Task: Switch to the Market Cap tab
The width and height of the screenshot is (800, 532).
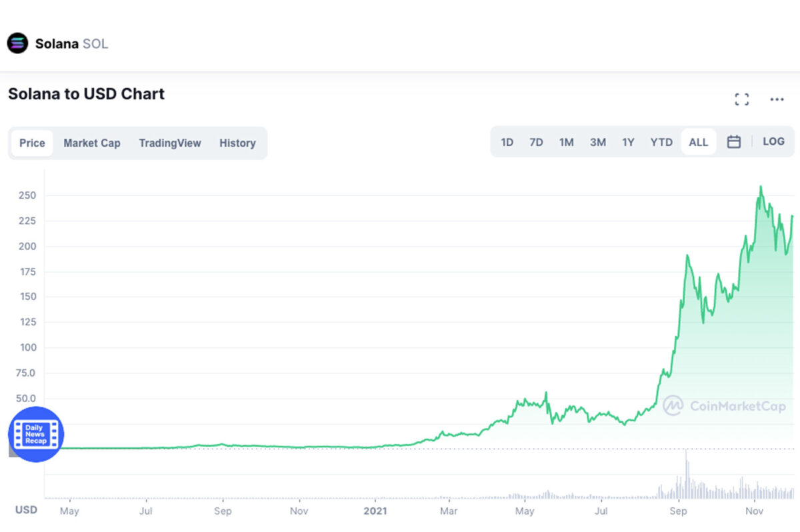Action: (92, 143)
